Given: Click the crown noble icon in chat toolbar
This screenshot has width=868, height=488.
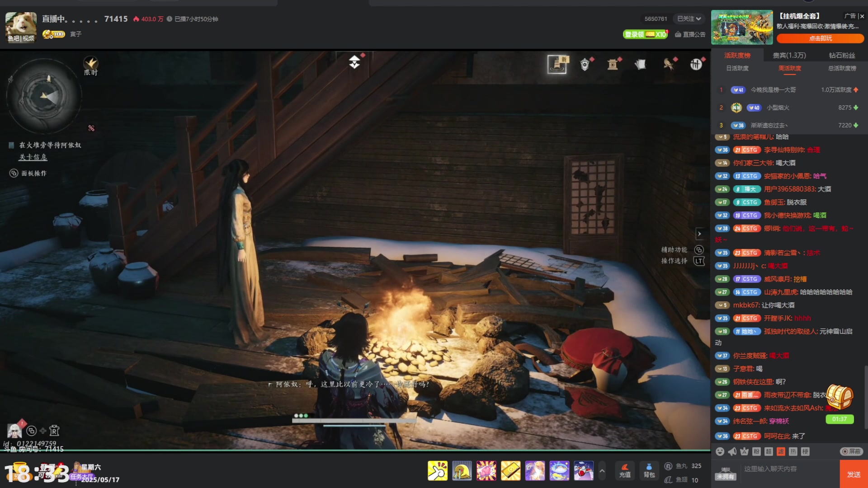Looking at the screenshot, I should click(745, 451).
